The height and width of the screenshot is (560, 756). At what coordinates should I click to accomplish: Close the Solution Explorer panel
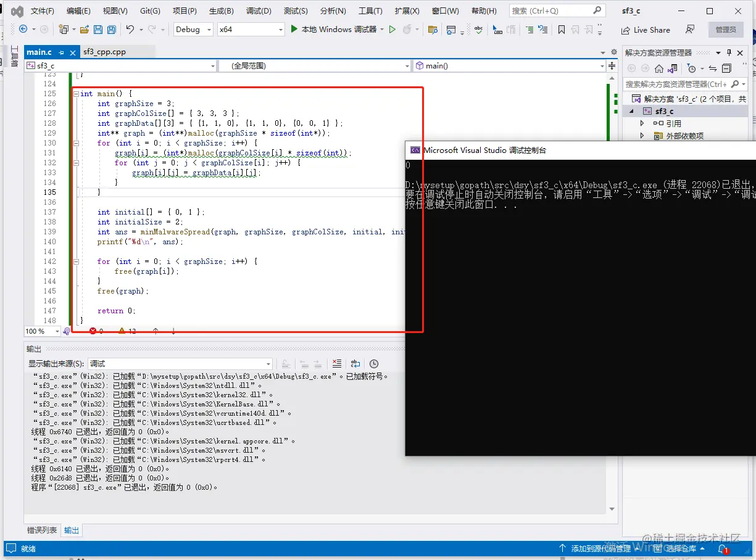(741, 52)
